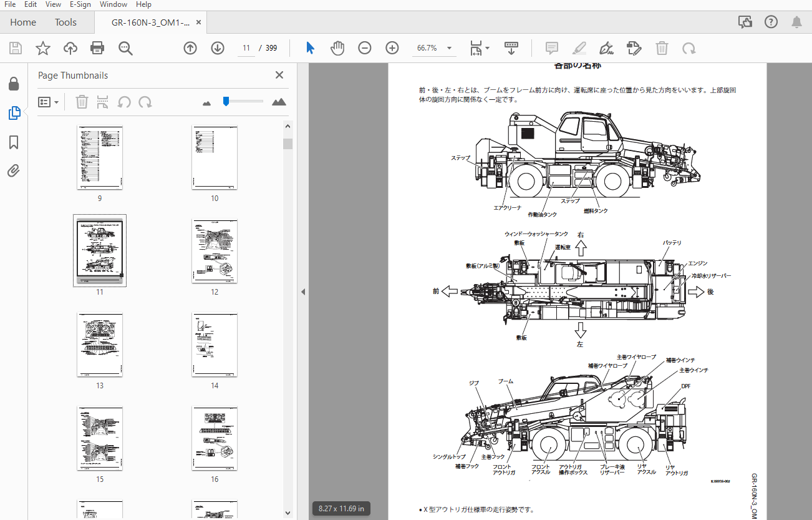Close the Page Thumbnails panel
812x520 pixels.
[x=279, y=75]
